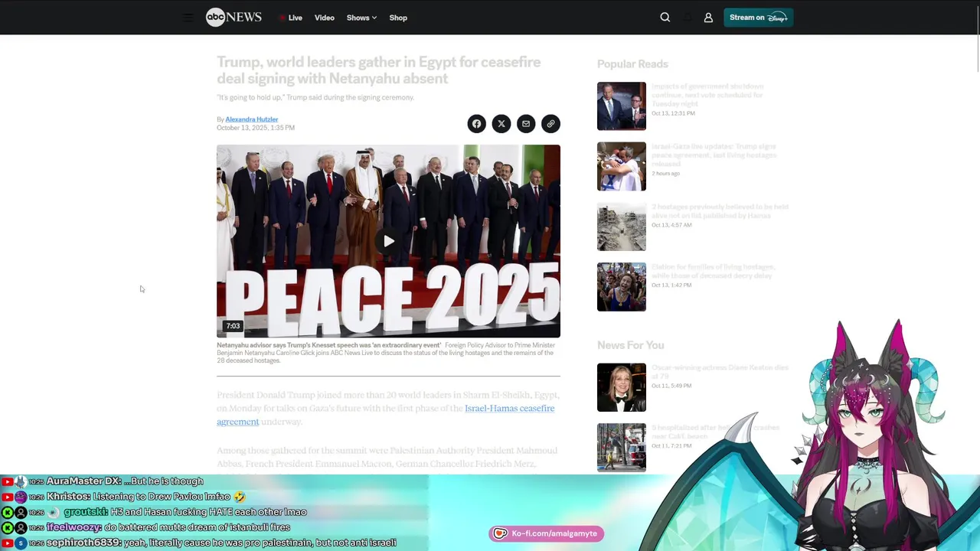Open Israel-Gaza live updates thumbnail
The height and width of the screenshot is (551, 980).
622,166
